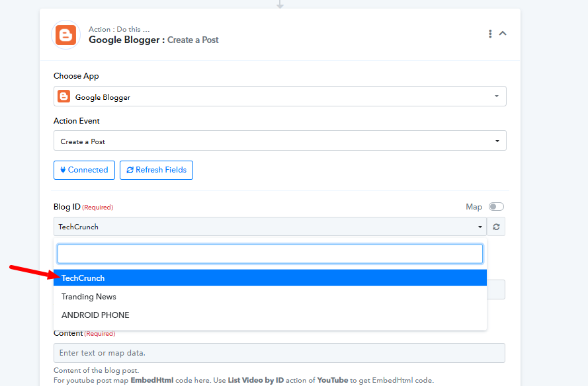
Task: Select Tranding News from the blog list
Action: [270, 297]
